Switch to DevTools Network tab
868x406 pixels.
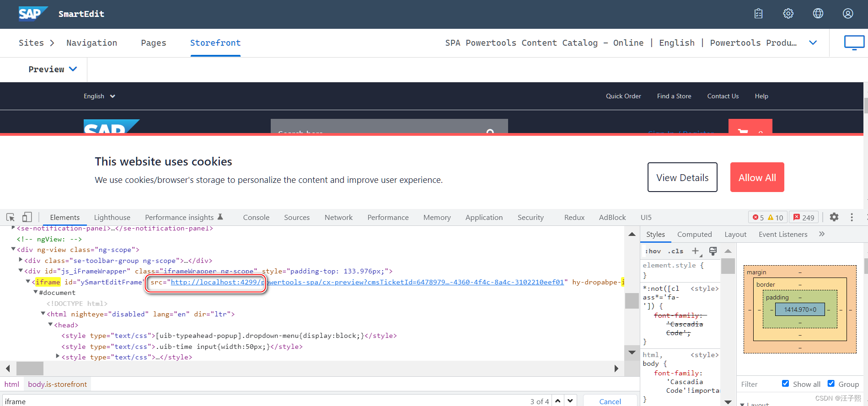tap(338, 217)
